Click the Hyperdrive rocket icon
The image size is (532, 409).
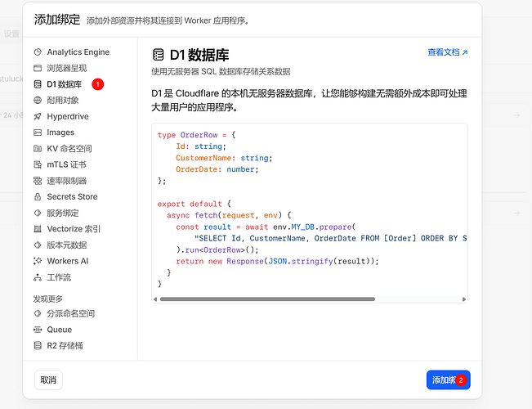[x=38, y=116]
